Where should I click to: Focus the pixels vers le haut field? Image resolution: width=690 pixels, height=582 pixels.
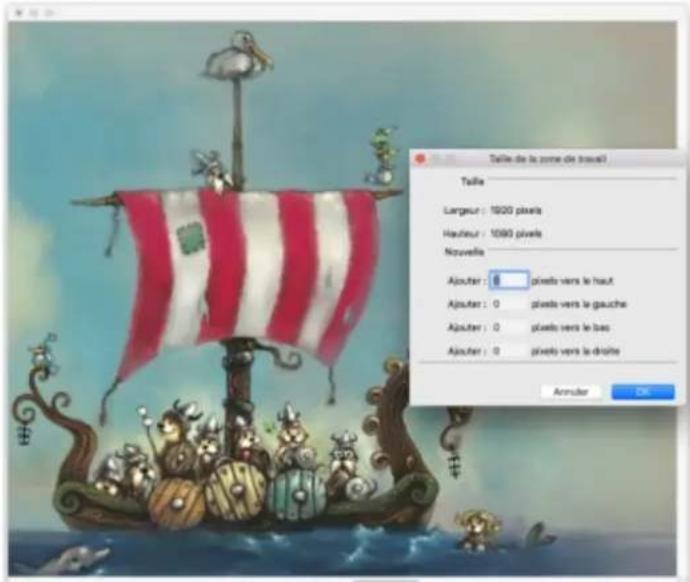point(509,280)
